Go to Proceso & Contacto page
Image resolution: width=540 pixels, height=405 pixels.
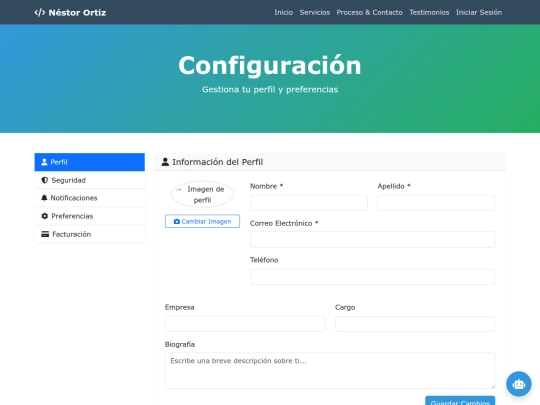pyautogui.click(x=370, y=12)
